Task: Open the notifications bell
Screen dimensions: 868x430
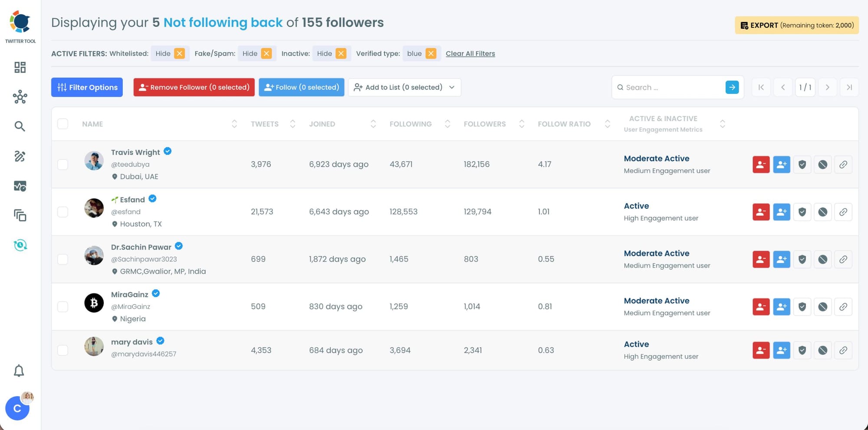Action: (19, 370)
